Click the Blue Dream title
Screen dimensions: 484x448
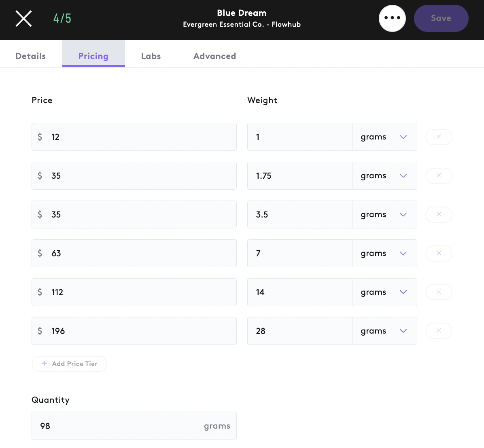coord(242,13)
